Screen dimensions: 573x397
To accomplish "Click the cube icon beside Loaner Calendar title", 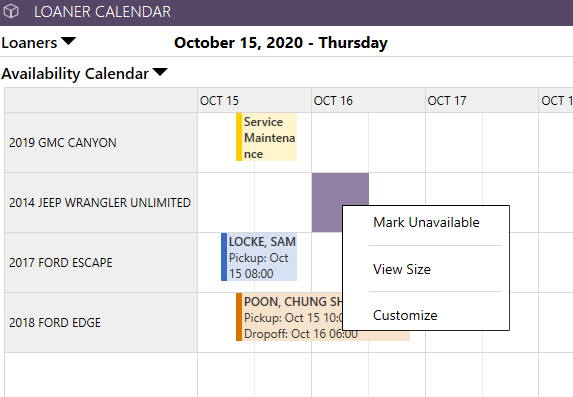I will coord(11,12).
